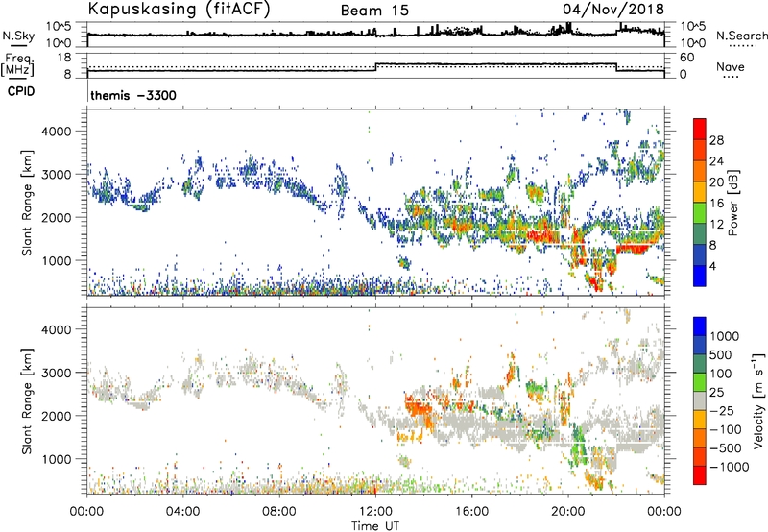Pick the grey -25 to 25 velocity segment
Image resolution: width=768 pixels, height=532 pixels.
tap(700, 400)
